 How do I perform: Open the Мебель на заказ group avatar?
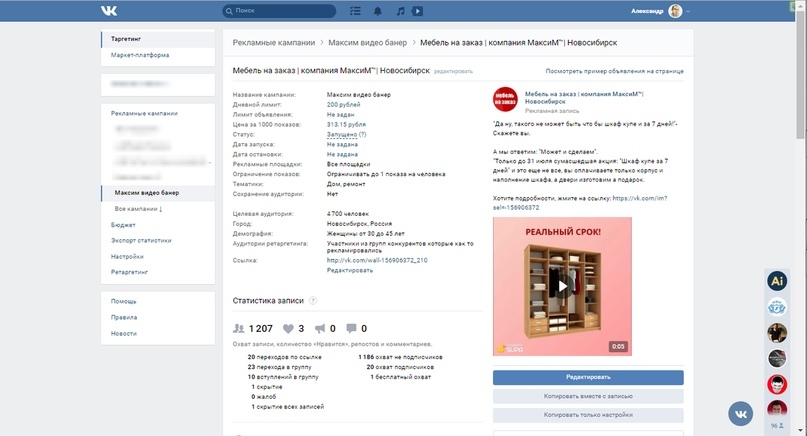[x=505, y=99]
